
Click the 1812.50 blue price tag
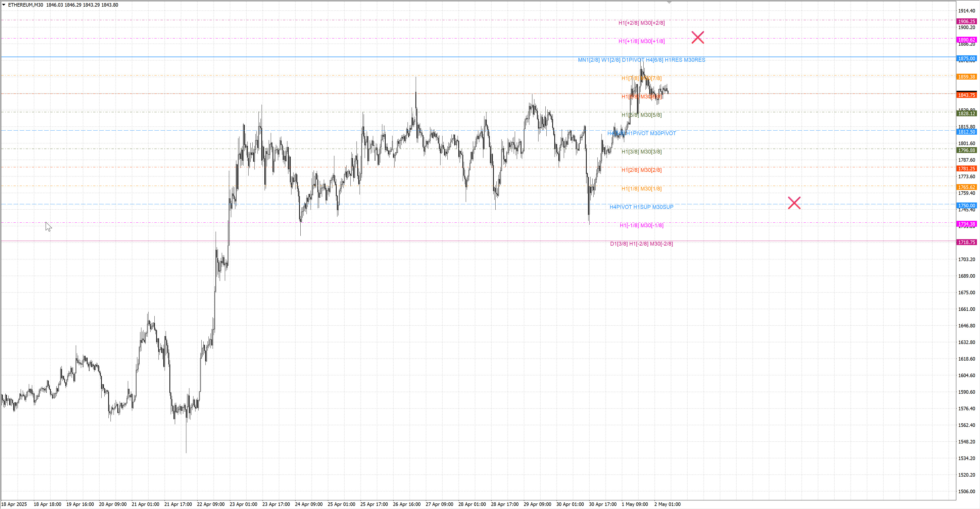pyautogui.click(x=966, y=132)
